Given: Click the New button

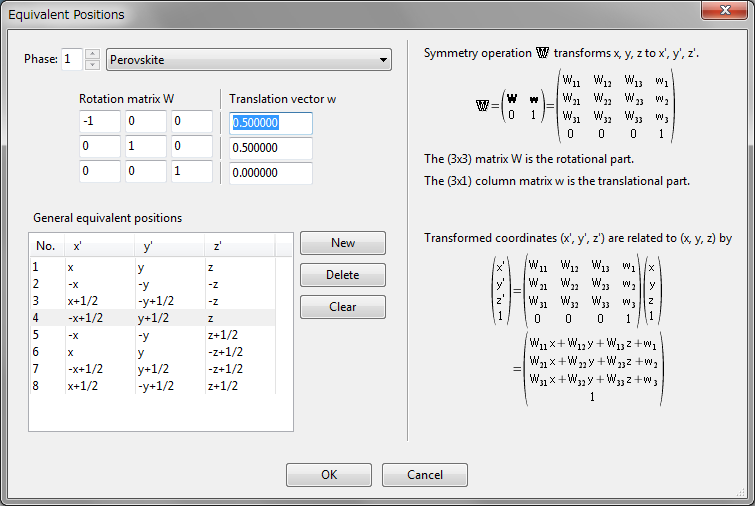Looking at the screenshot, I should 343,243.
